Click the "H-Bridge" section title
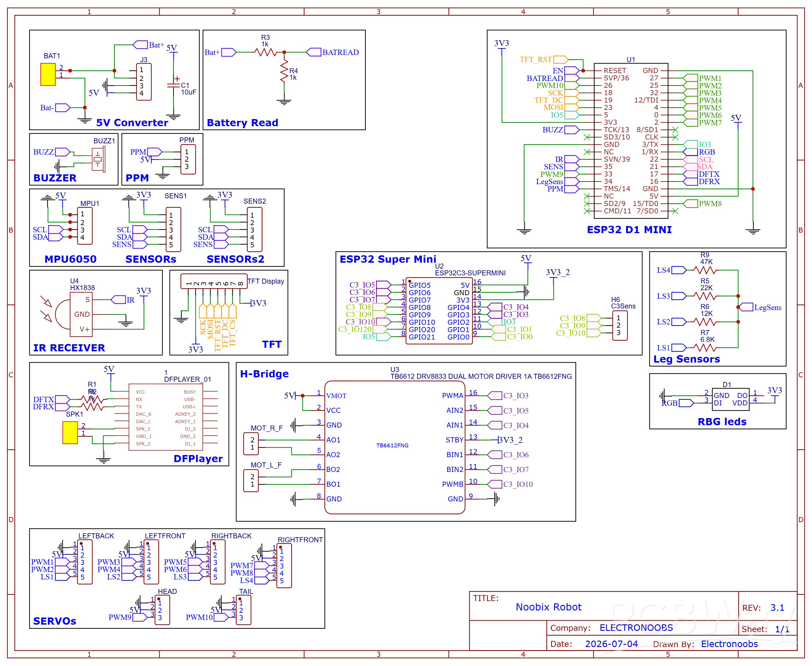 coord(264,374)
